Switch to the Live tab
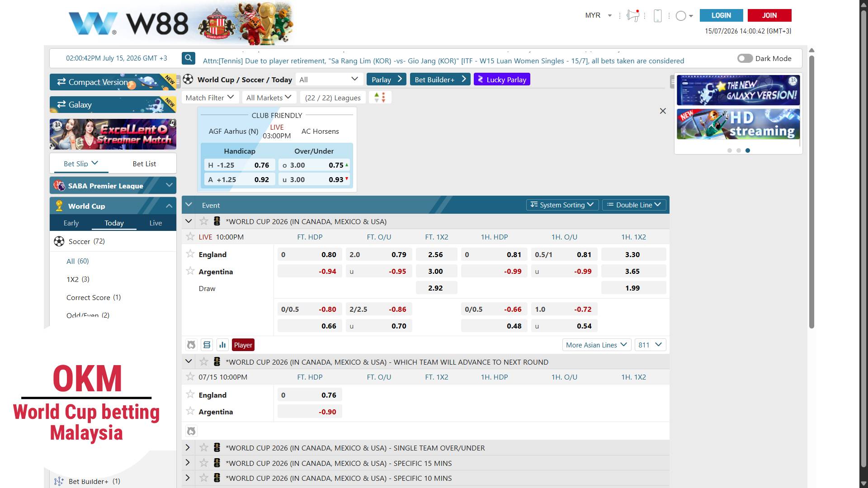868x488 pixels. pos(156,223)
